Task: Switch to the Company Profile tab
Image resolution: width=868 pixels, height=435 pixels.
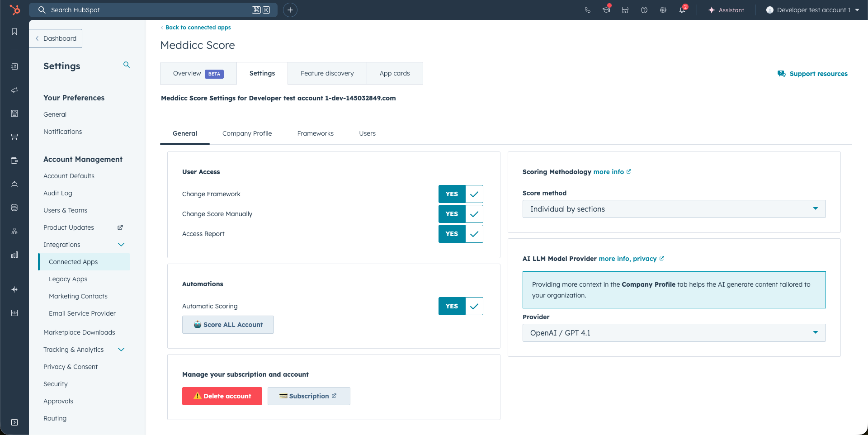Action: pyautogui.click(x=247, y=133)
